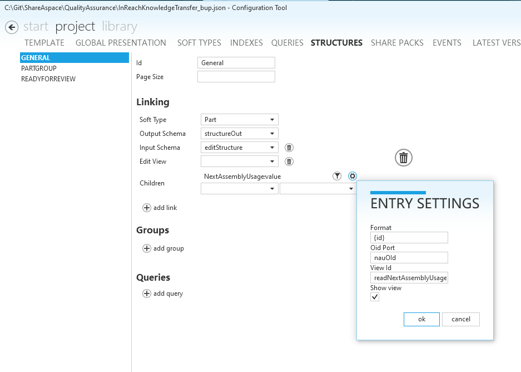Open the Soft Type dropdown showing Part
The image size is (521, 372).
[239, 120]
